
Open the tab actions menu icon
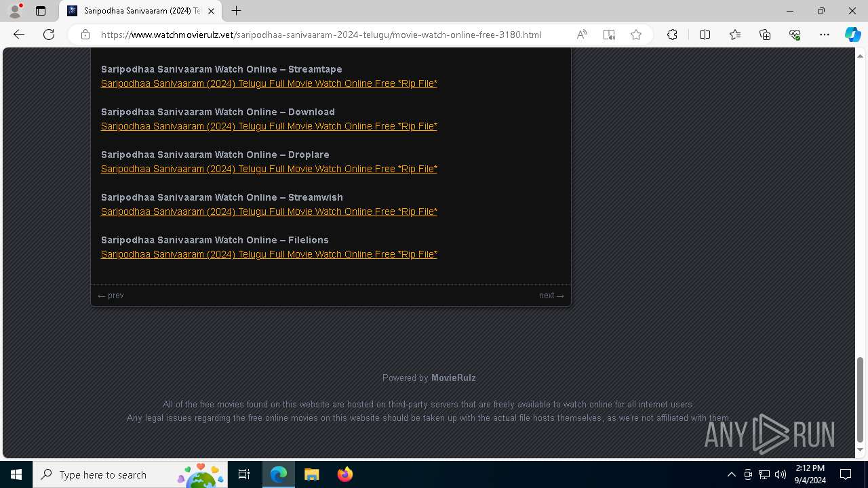point(41,11)
